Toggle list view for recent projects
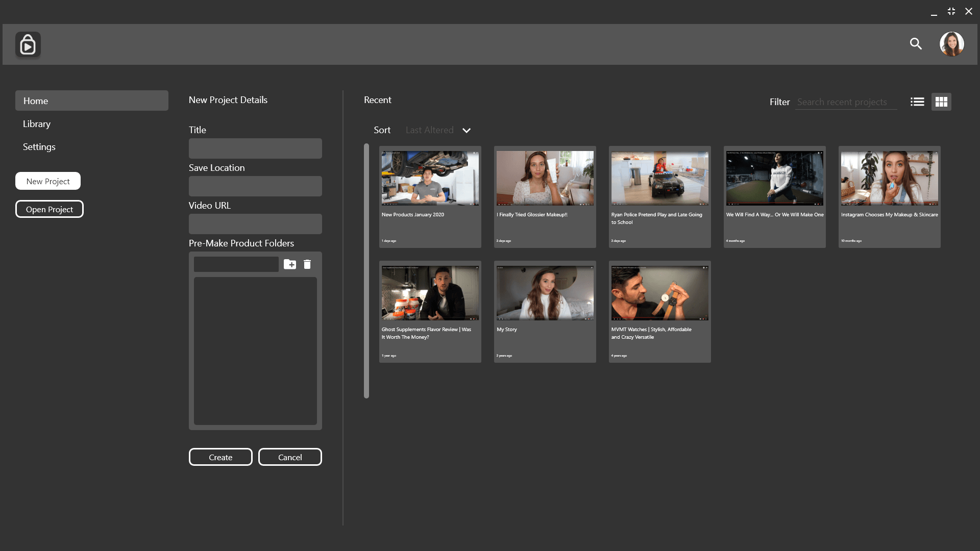The image size is (980, 551). pyautogui.click(x=917, y=102)
